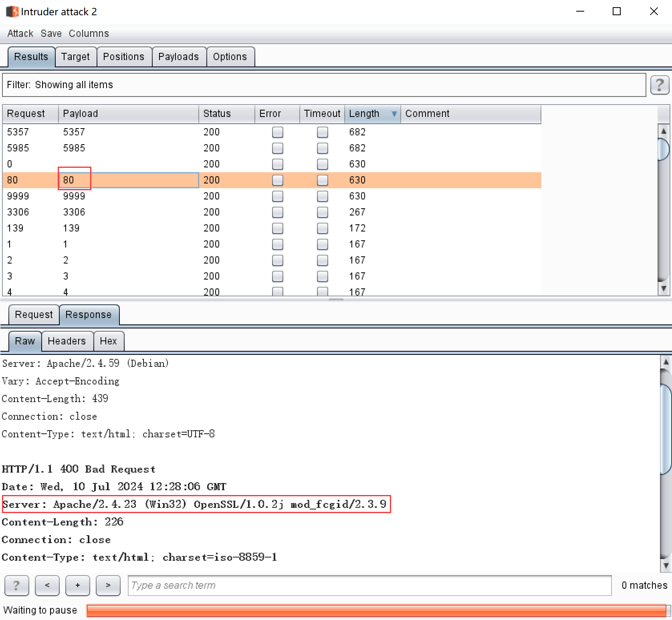672x620 pixels.
Task: Sort by Payload column header
Action: click(129, 114)
